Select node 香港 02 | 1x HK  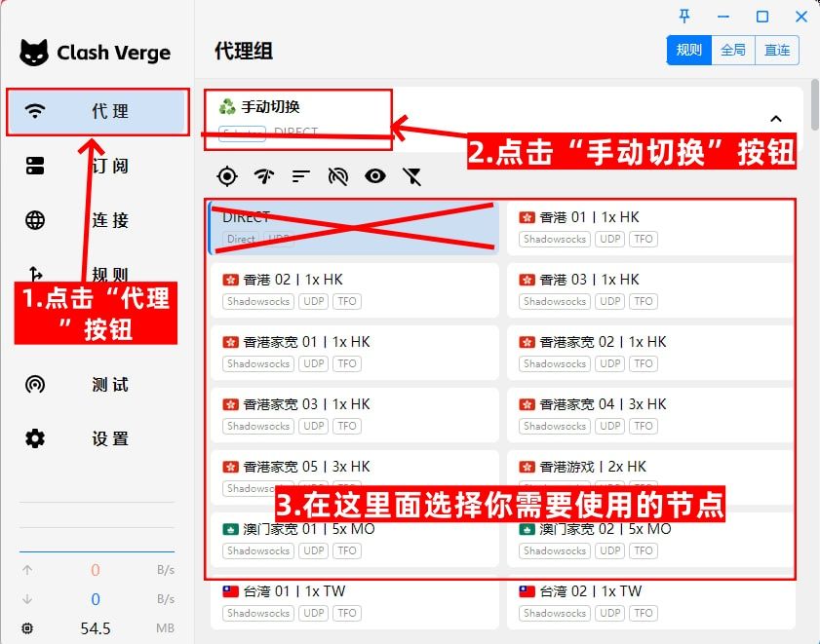click(354, 290)
